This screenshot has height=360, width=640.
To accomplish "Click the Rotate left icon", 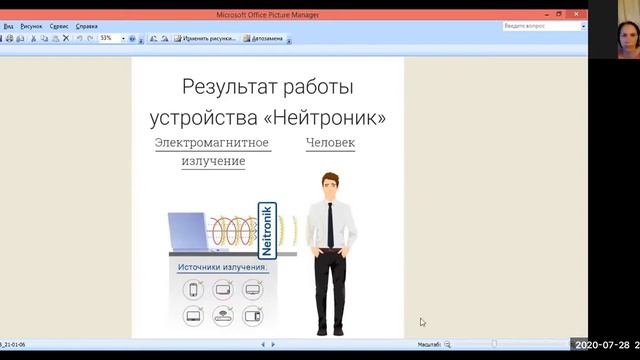I will 153,38.
